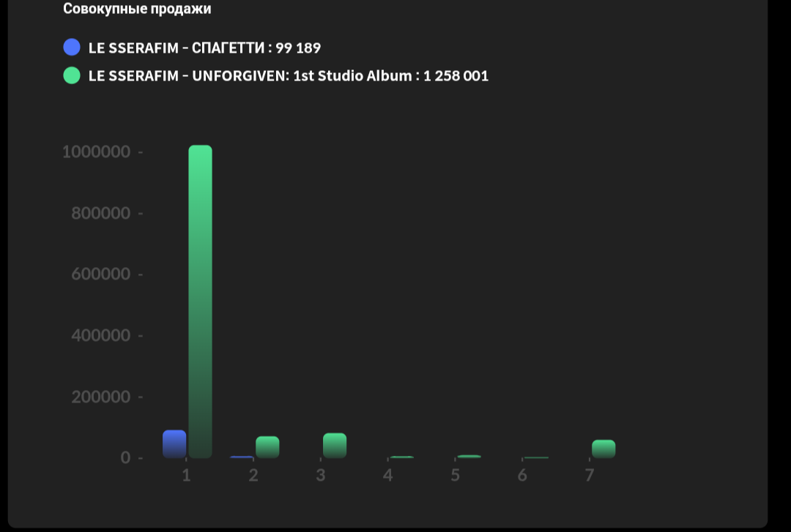Click x-axis label 1
This screenshot has width=791, height=532.
tap(186, 476)
